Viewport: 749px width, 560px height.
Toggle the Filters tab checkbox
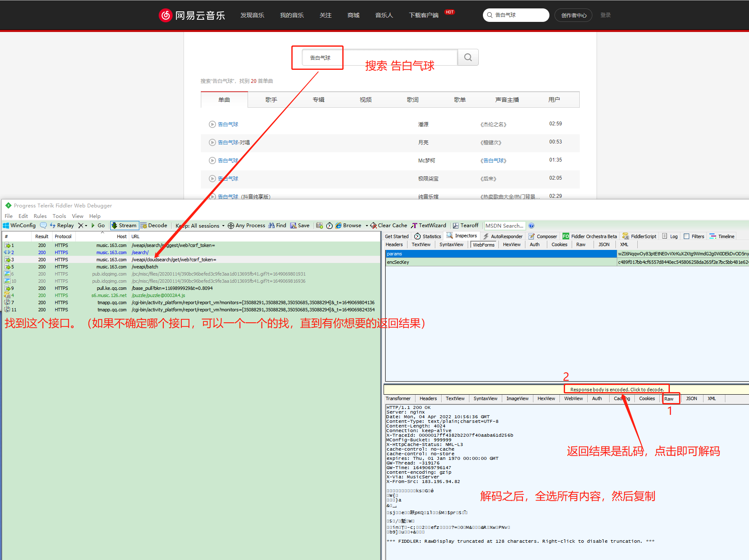tap(687, 236)
